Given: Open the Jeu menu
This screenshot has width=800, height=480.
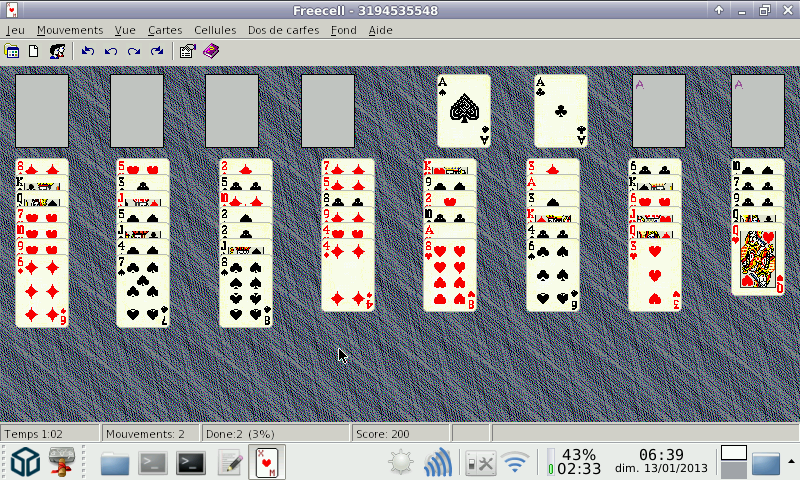Looking at the screenshot, I should tap(15, 30).
